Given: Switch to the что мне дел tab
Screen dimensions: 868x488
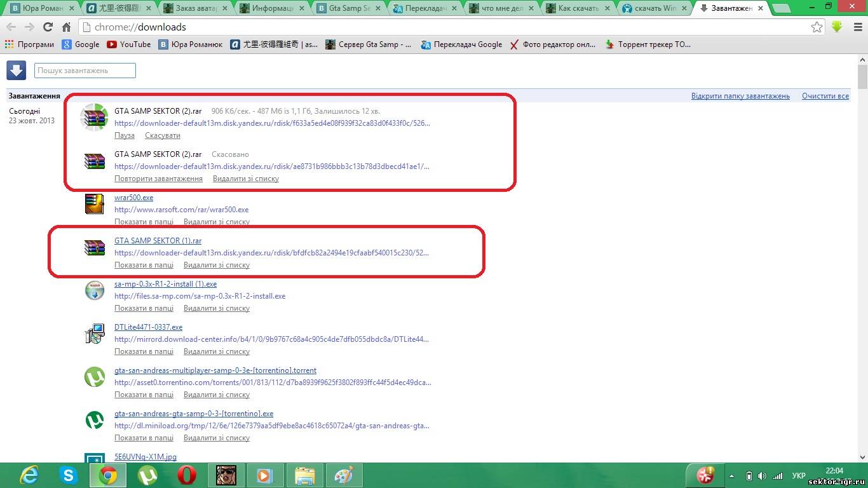Looking at the screenshot, I should coord(503,9).
